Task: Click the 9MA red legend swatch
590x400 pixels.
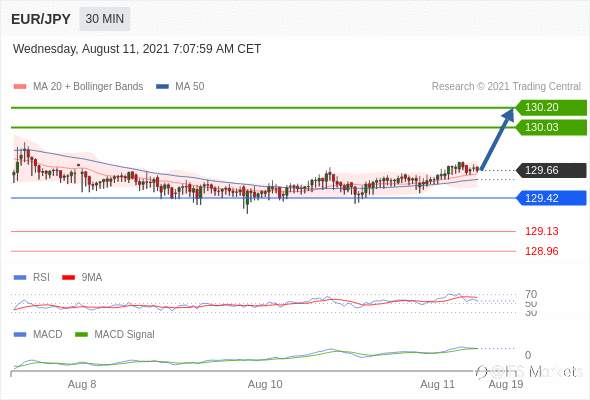Action: tap(68, 278)
